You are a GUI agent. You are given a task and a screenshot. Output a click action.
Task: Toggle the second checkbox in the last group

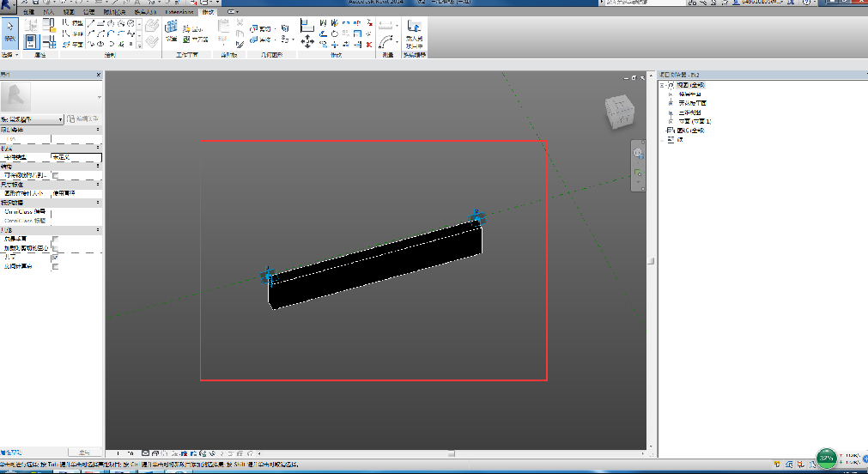point(55,248)
